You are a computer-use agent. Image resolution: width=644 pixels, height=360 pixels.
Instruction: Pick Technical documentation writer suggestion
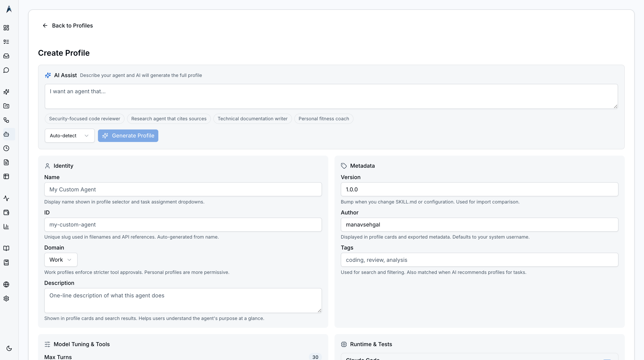coord(252,119)
